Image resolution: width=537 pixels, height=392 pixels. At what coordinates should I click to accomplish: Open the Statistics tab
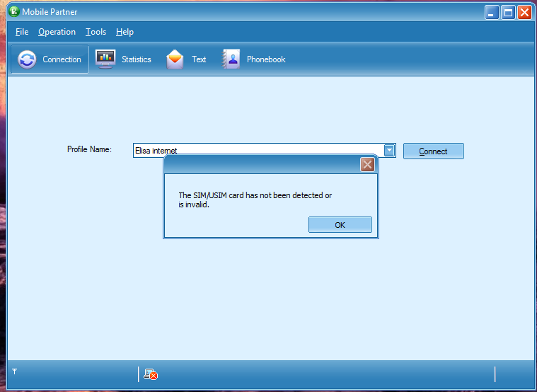(123, 59)
